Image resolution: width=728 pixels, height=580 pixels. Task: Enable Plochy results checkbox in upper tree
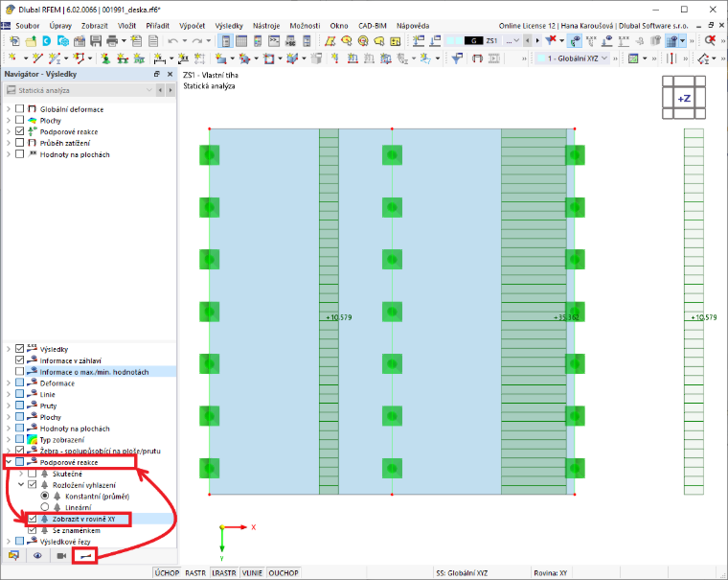[x=19, y=121]
